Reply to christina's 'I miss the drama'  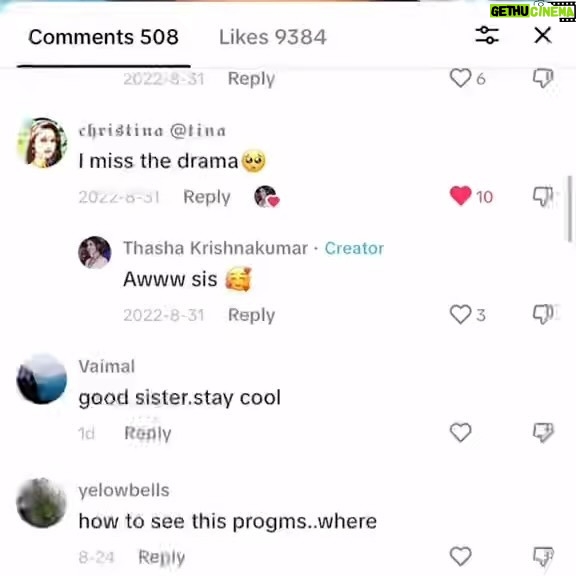(207, 197)
